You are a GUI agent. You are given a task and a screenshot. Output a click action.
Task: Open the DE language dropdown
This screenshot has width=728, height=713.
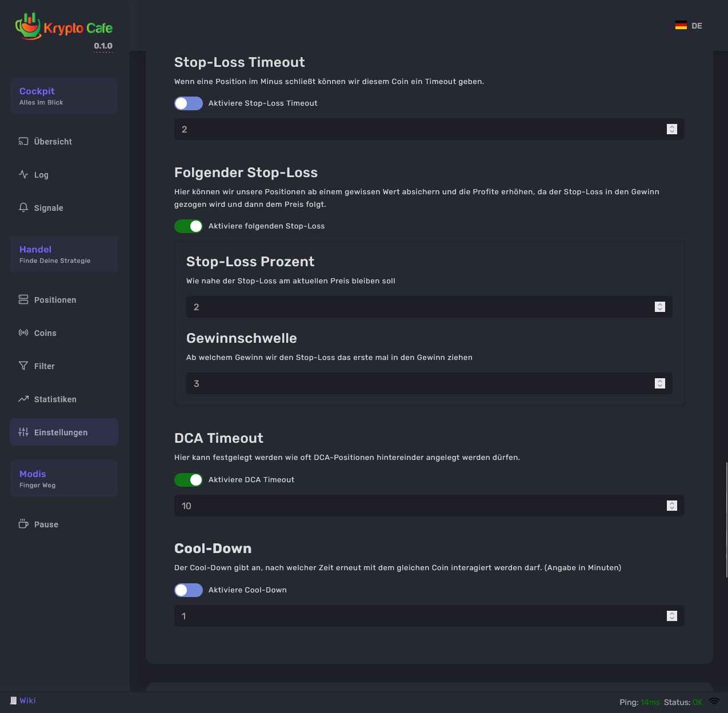(x=689, y=26)
